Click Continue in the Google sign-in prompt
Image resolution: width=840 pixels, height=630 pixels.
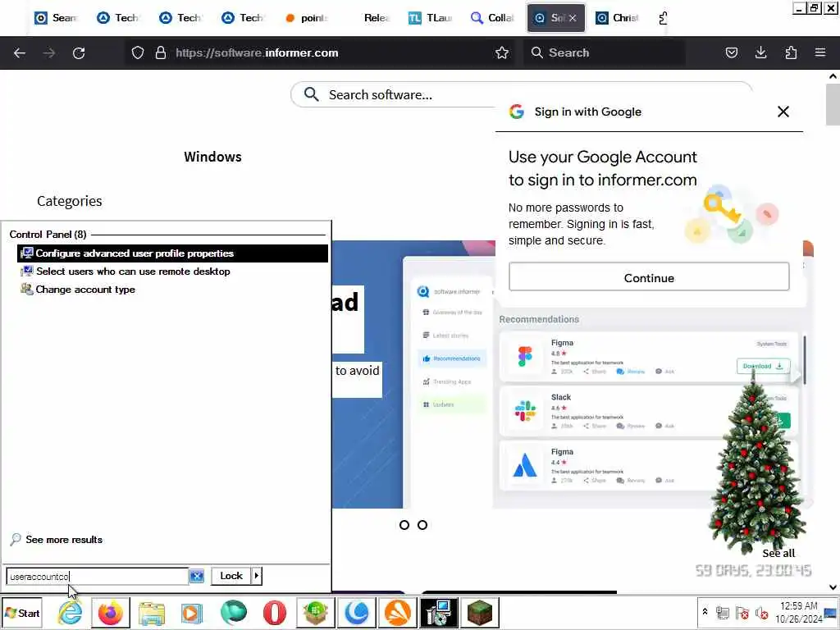(649, 277)
